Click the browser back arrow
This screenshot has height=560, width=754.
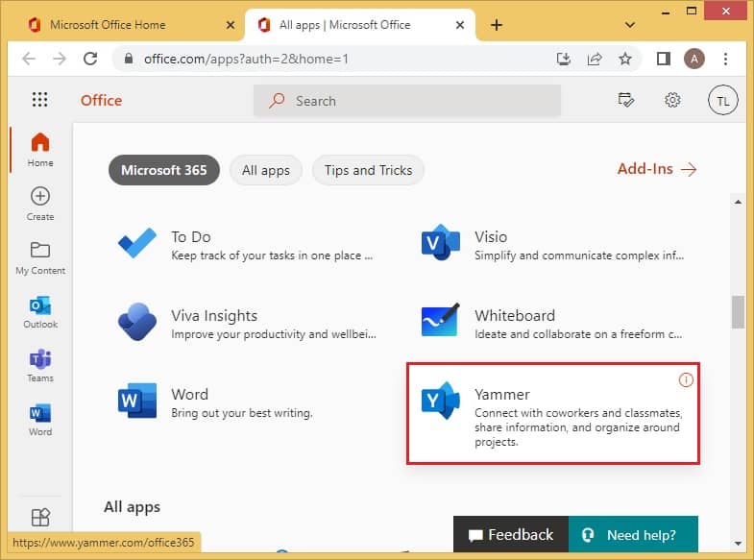click(29, 59)
